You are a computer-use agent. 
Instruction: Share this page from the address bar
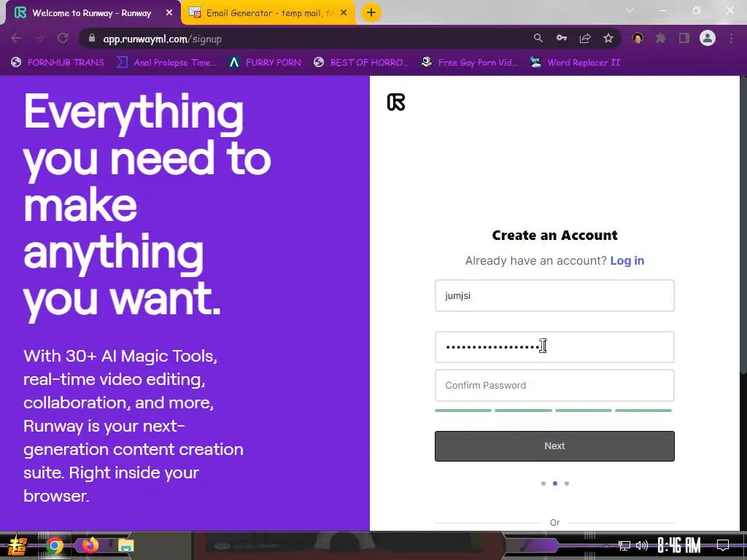(x=585, y=39)
